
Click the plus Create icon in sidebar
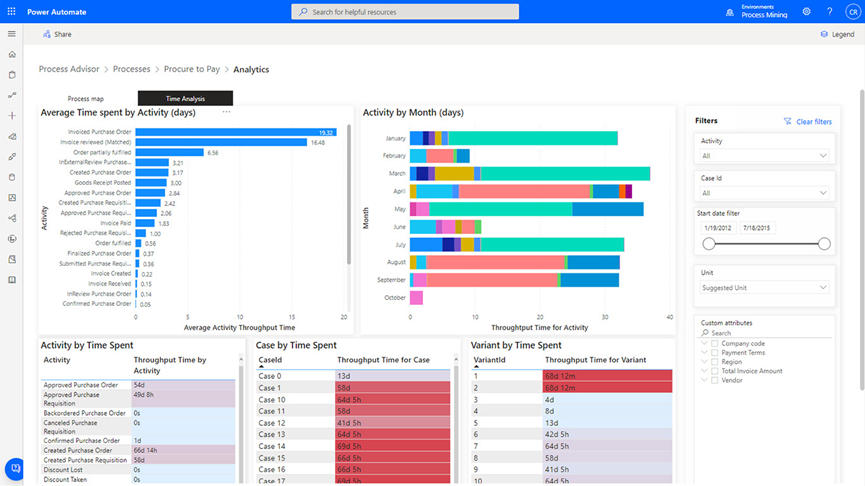[12, 116]
